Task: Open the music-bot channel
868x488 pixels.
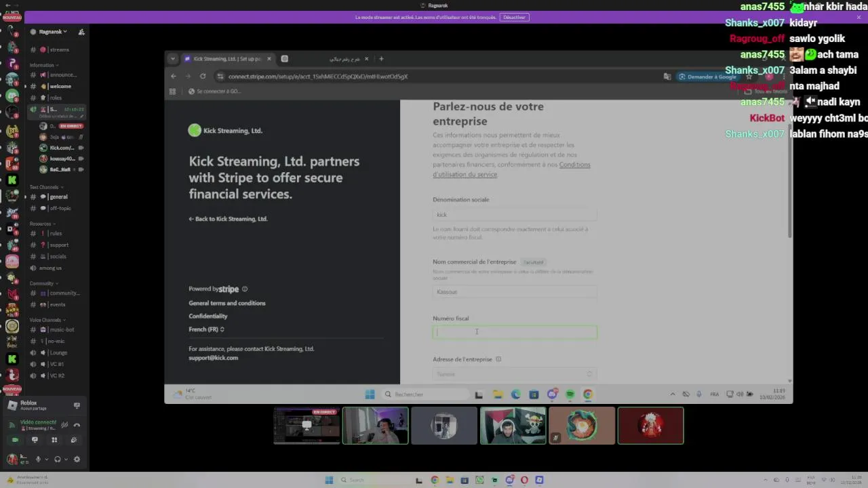Action: click(x=57, y=329)
